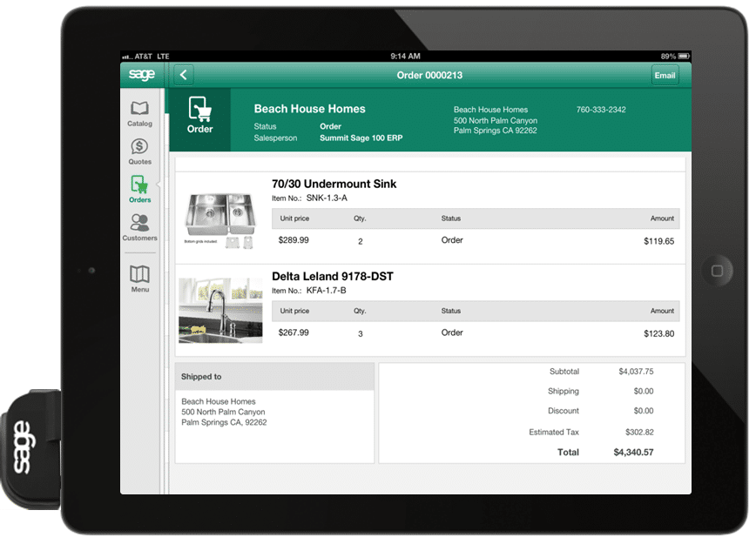Screen dimensions: 756x544
Task: Click header address 500 North Palm Canyon
Action: pos(496,120)
